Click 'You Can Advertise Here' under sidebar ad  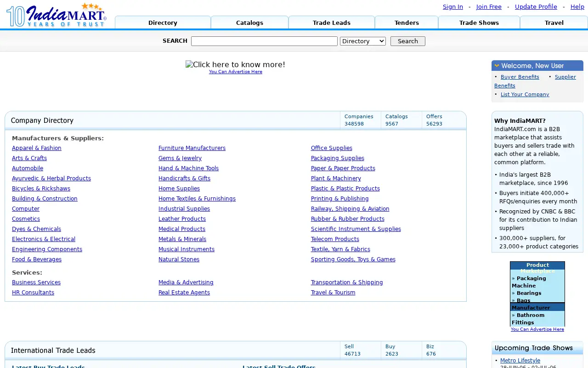click(x=537, y=329)
